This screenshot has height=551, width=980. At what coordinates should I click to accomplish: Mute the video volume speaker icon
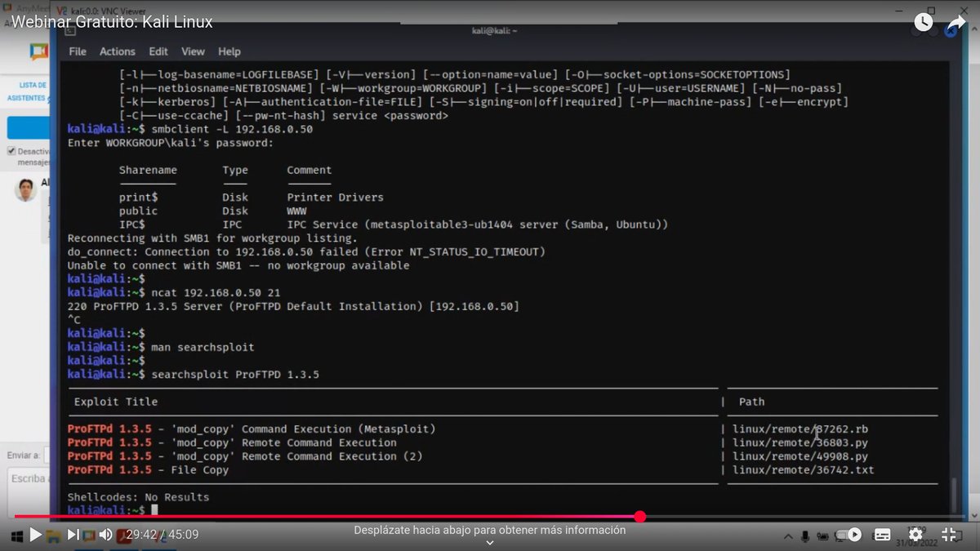pos(105,535)
